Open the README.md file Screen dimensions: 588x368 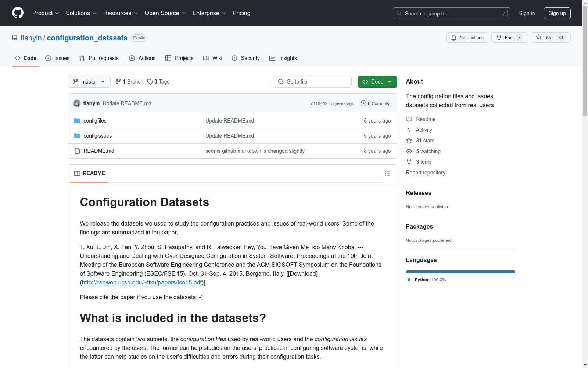pyautogui.click(x=99, y=151)
